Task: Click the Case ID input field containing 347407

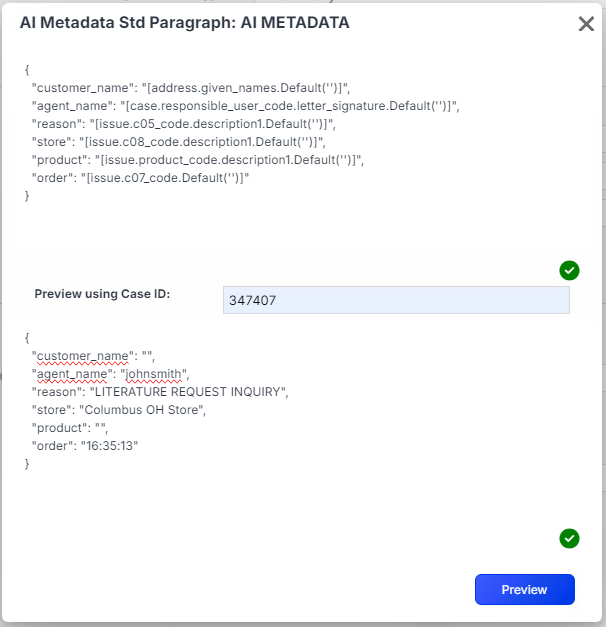Action: tap(396, 300)
